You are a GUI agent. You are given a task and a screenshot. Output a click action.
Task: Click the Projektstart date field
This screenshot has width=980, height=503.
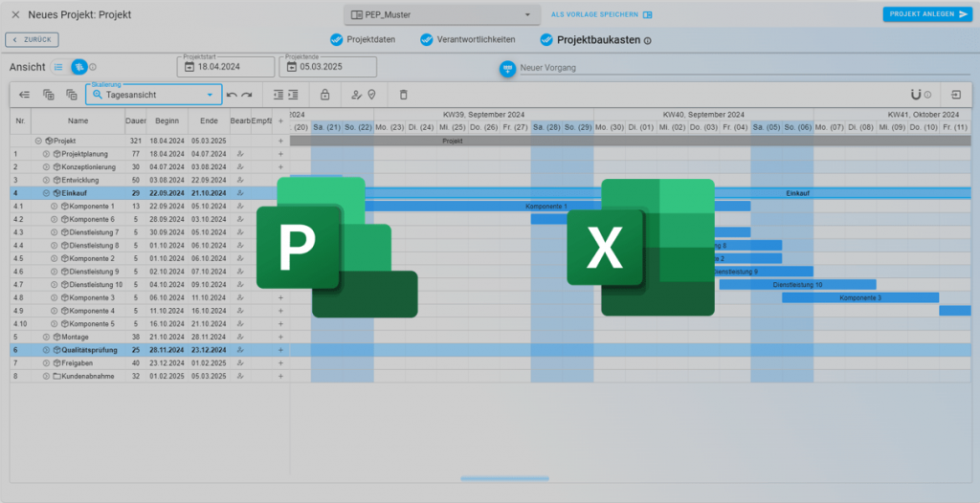pos(226,67)
